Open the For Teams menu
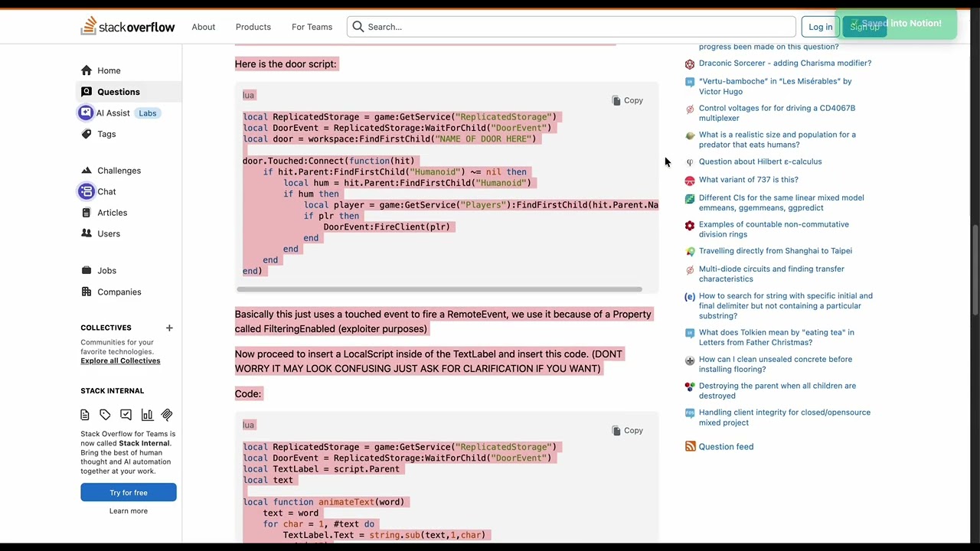 [312, 27]
